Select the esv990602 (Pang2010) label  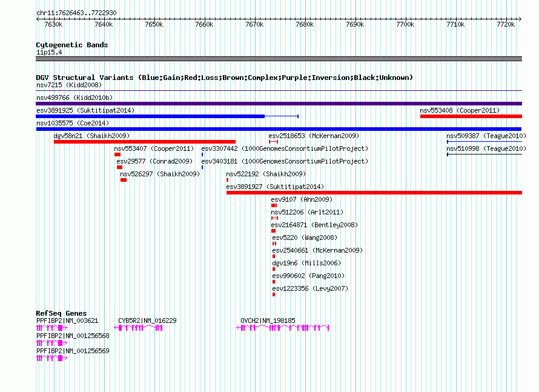tap(308, 276)
